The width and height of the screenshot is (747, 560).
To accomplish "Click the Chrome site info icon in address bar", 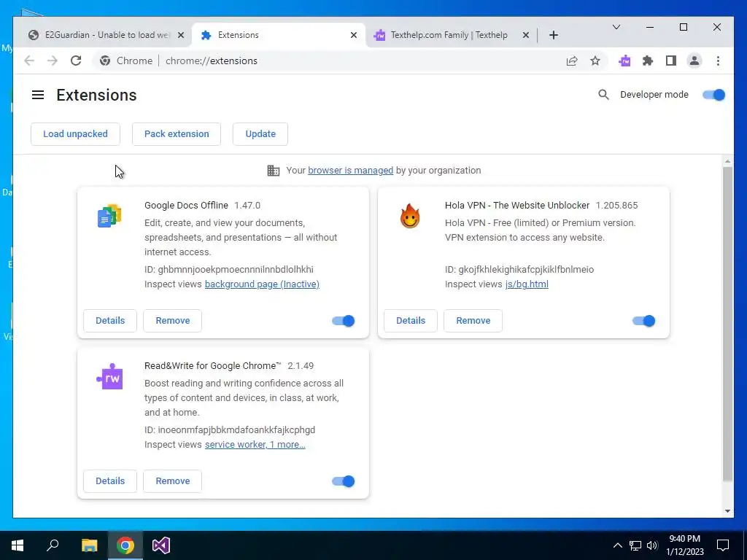I will click(105, 61).
